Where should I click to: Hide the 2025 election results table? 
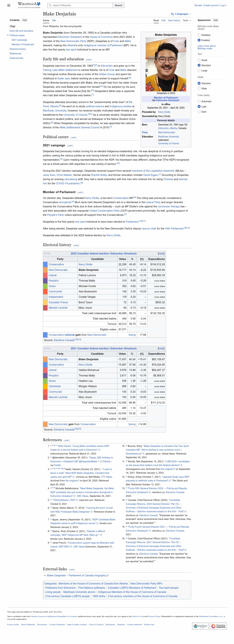(x=161, y=253)
